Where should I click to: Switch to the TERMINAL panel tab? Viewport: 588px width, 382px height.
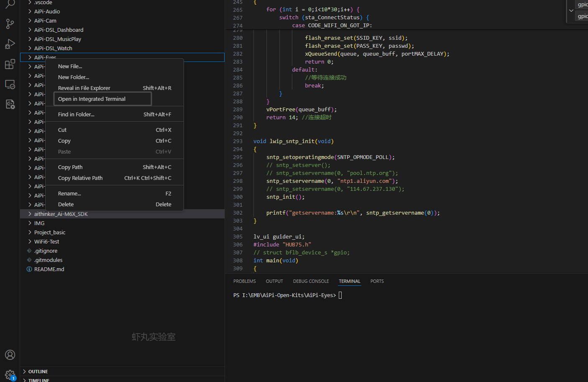[x=350, y=281]
